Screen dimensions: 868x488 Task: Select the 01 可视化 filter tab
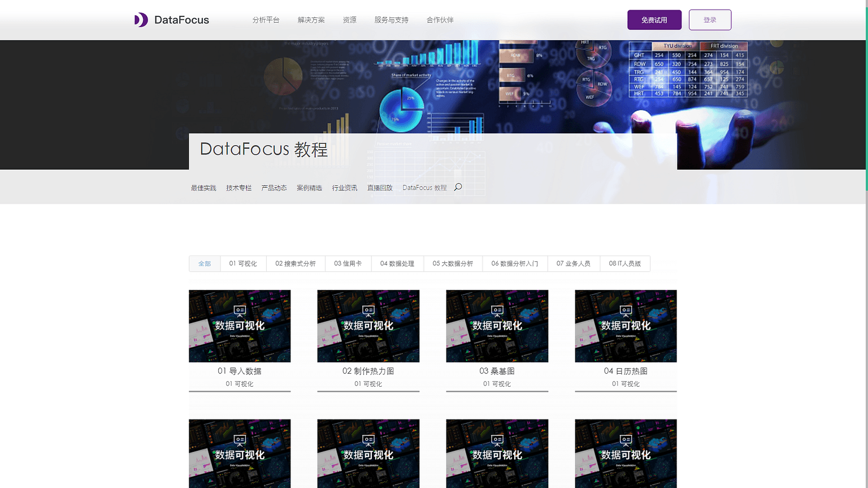[243, 264]
